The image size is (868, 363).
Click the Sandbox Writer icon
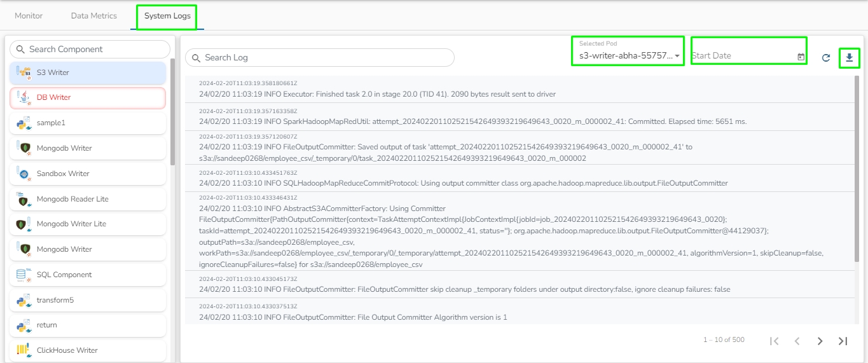(24, 174)
